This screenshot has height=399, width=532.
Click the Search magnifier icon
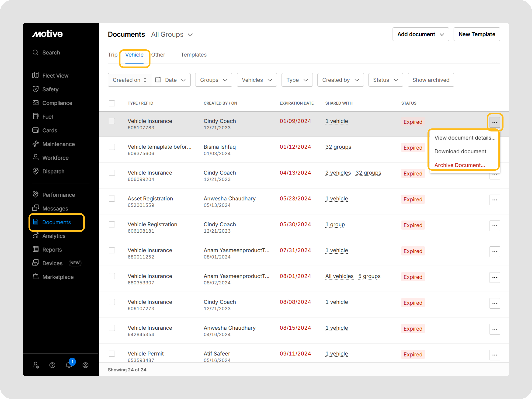pos(36,52)
